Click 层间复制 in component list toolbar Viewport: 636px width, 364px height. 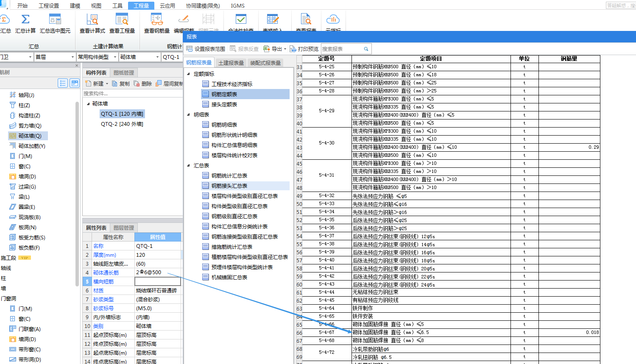[x=169, y=84]
